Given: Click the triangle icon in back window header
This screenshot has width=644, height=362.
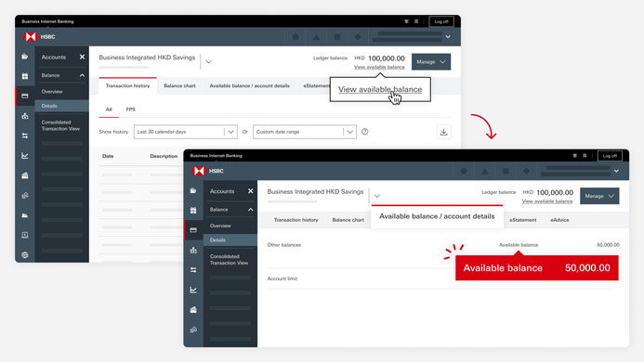Looking at the screenshot, I should click(x=316, y=37).
